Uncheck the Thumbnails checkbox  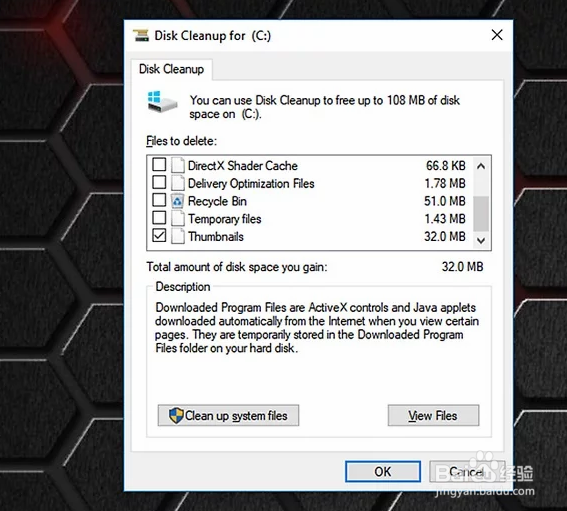pos(159,235)
